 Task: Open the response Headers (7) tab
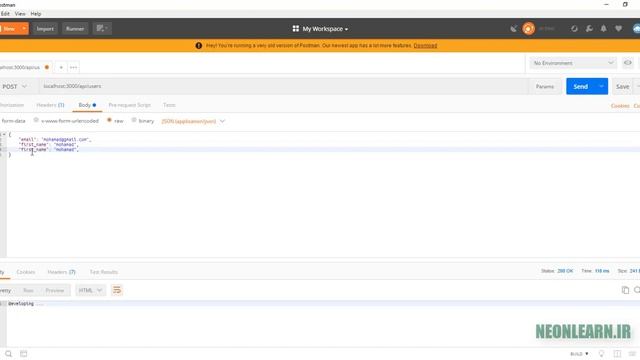[x=61, y=272]
